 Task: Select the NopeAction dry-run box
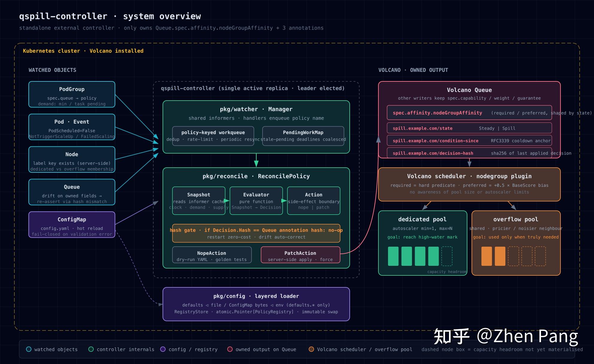click(212, 255)
